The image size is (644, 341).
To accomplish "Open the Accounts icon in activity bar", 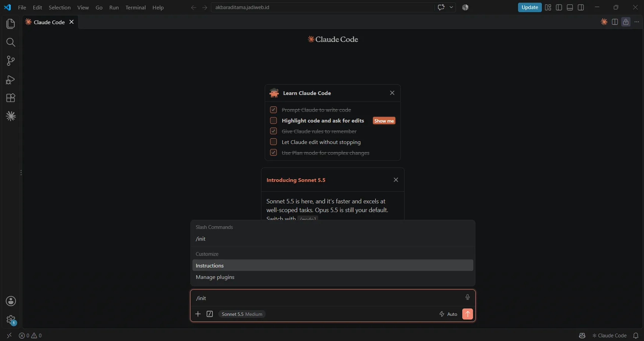I will click(11, 301).
